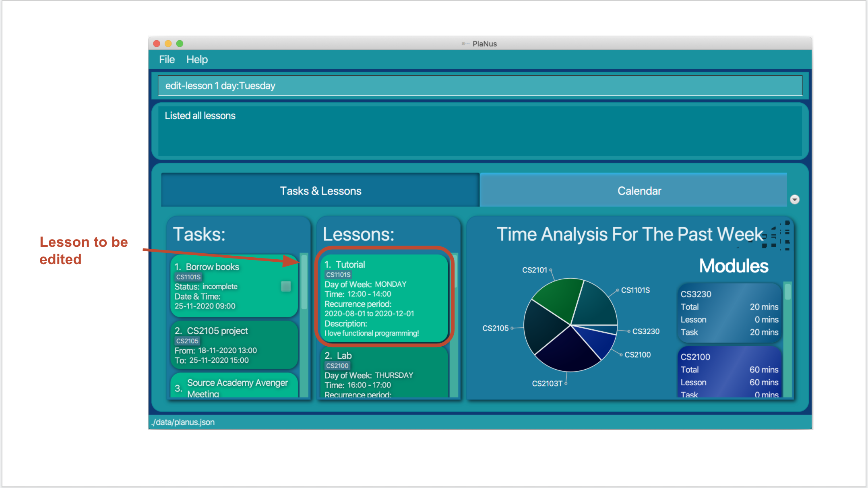Image resolution: width=868 pixels, height=488 pixels.
Task: Minimize PlaNus with the yellow button
Action: click(168, 43)
